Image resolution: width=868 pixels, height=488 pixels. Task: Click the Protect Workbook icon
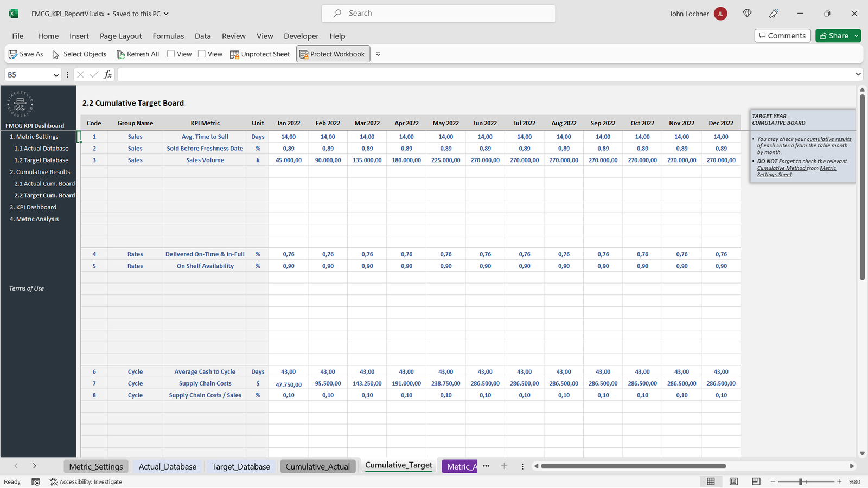tap(304, 54)
